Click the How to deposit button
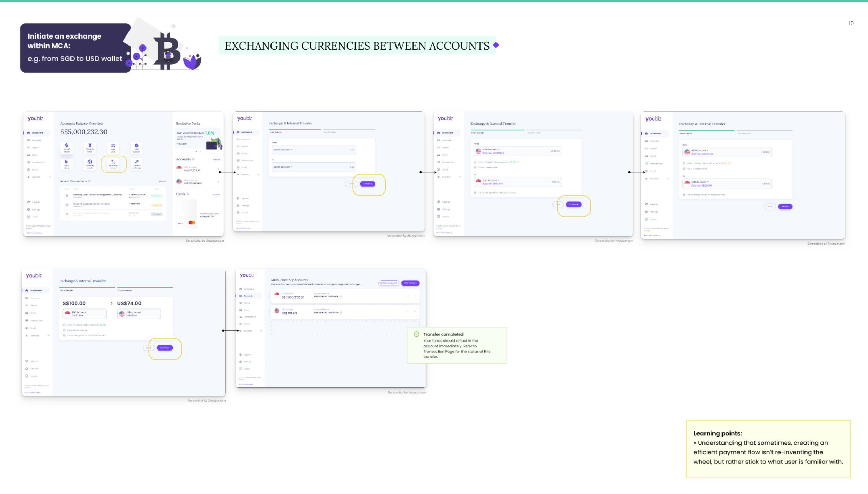868x494 pixels. [389, 283]
